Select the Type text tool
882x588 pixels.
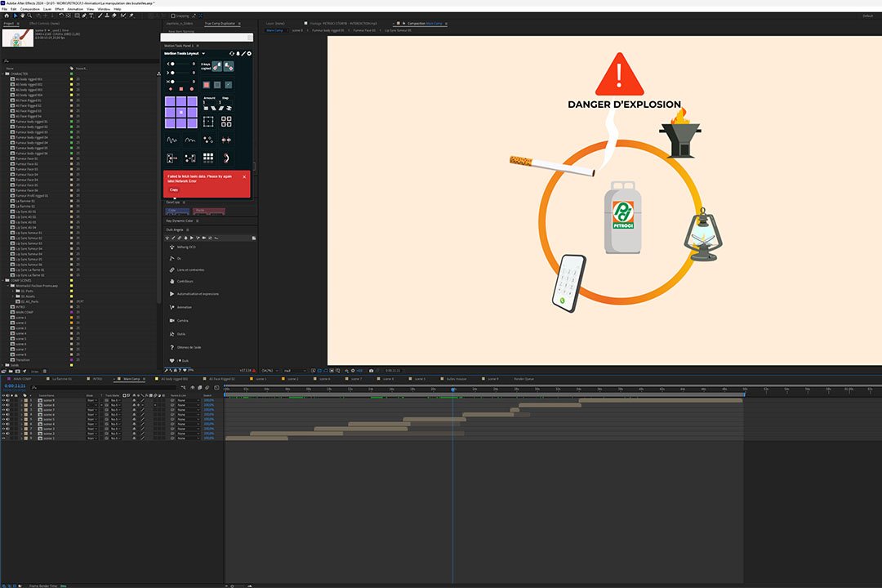91,16
